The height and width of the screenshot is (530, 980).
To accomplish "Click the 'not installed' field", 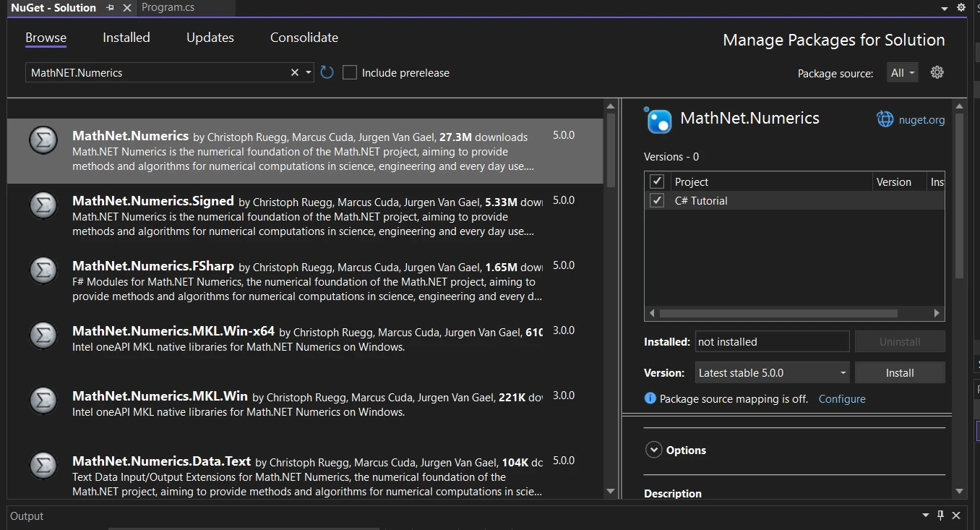I will pyautogui.click(x=772, y=342).
